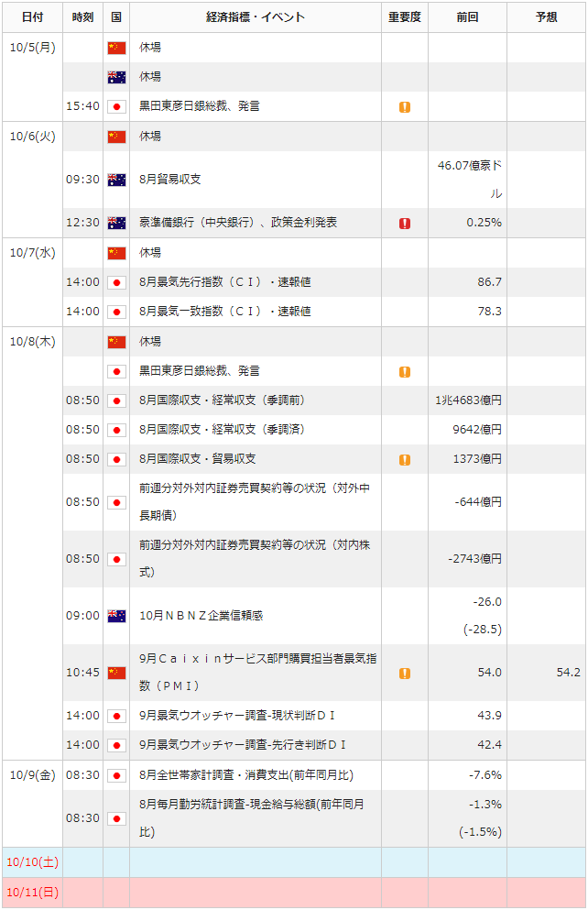Screen dimensions: 588x910
Task: Click previous value -7.6%
Action: [x=485, y=775]
